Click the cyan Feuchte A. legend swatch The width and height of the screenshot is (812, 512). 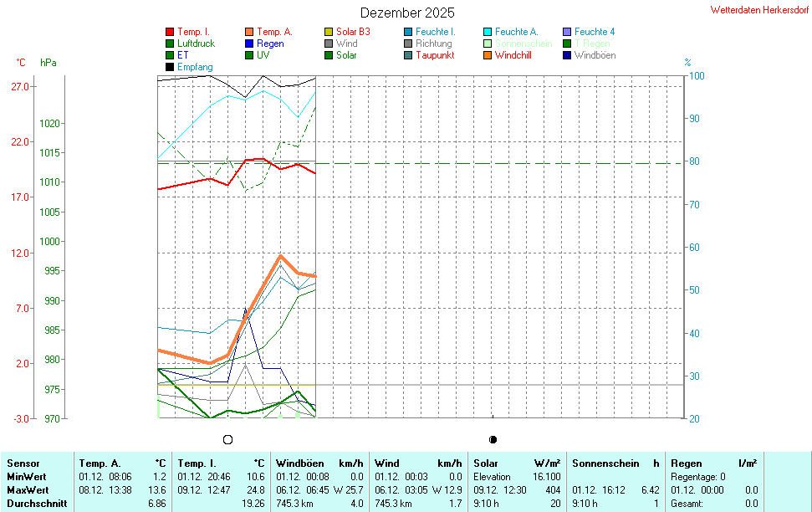point(488,32)
